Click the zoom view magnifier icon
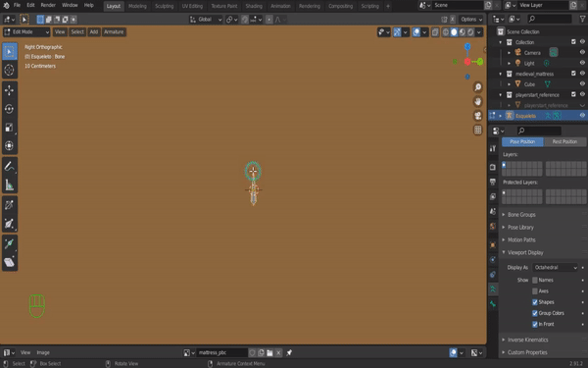 pyautogui.click(x=478, y=87)
